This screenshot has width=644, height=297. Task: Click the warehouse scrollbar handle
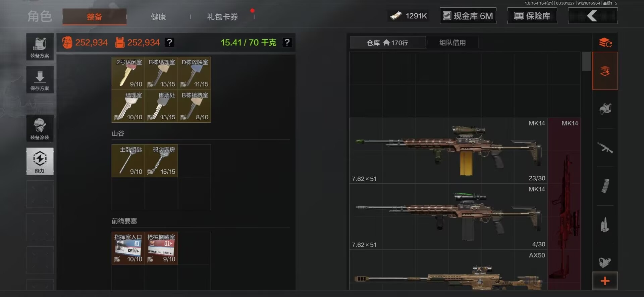[x=587, y=61]
